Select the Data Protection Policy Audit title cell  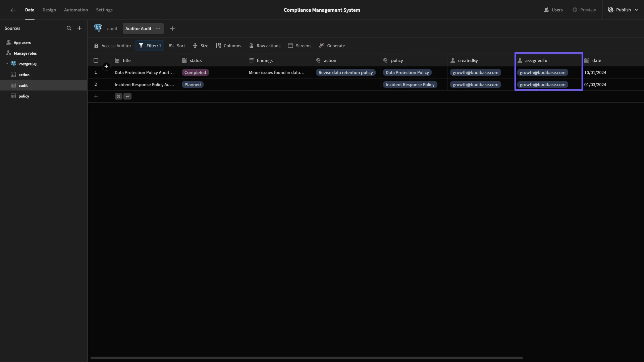145,73
